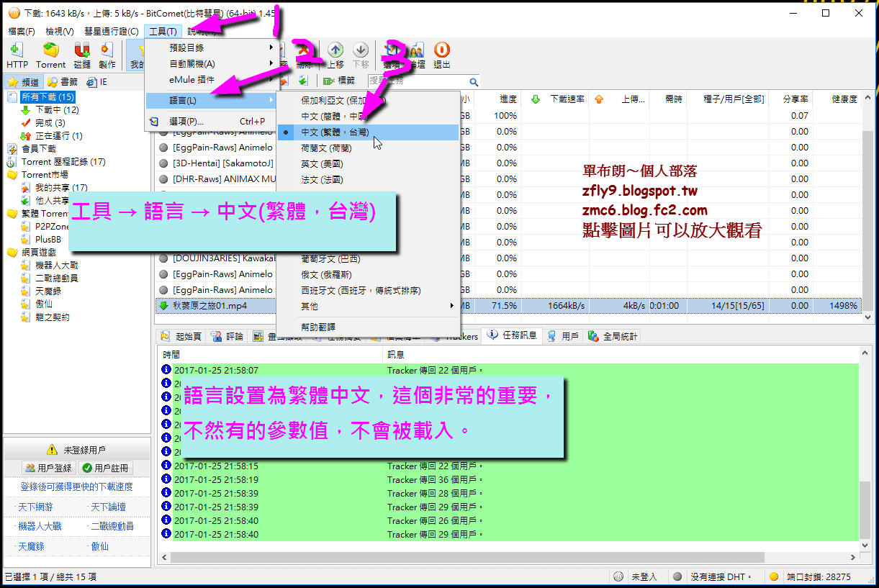879x588 pixels.
Task: Click green arrow icon of 秋葉原之旅01.mp4
Action: pos(163,306)
